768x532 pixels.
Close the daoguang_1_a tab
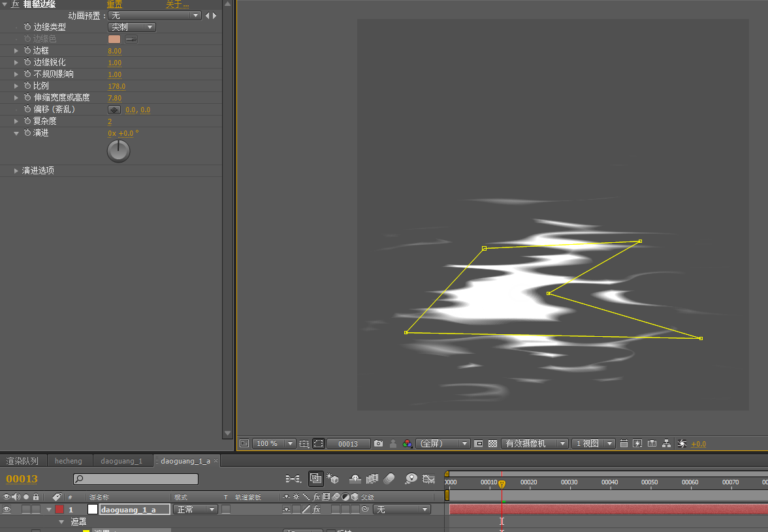216,461
